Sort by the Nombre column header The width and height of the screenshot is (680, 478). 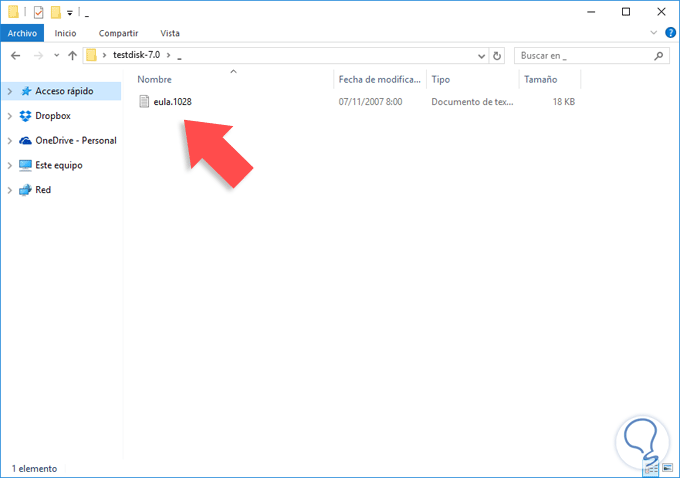[x=154, y=79]
